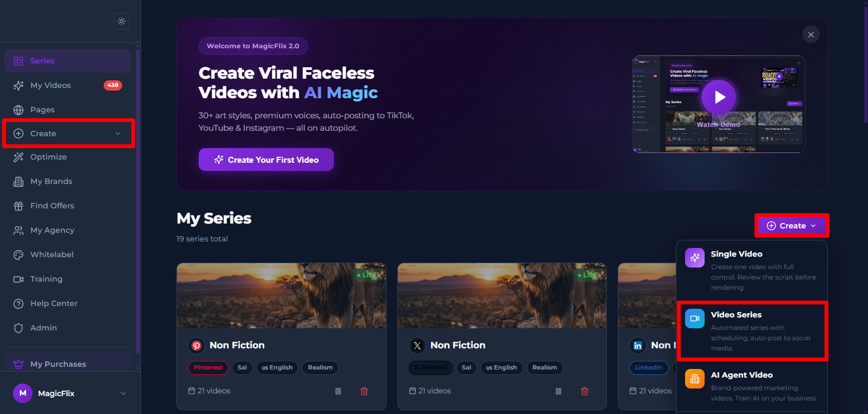Click Realism tag on the X card

pos(544,367)
